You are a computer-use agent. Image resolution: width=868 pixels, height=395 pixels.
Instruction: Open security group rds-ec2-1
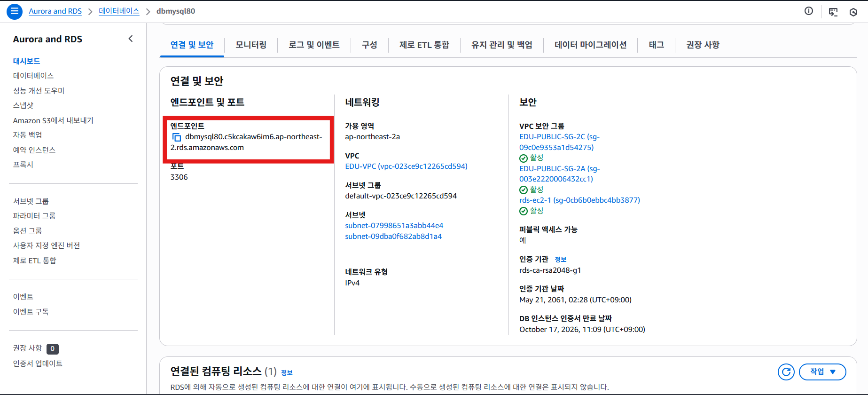tap(579, 200)
